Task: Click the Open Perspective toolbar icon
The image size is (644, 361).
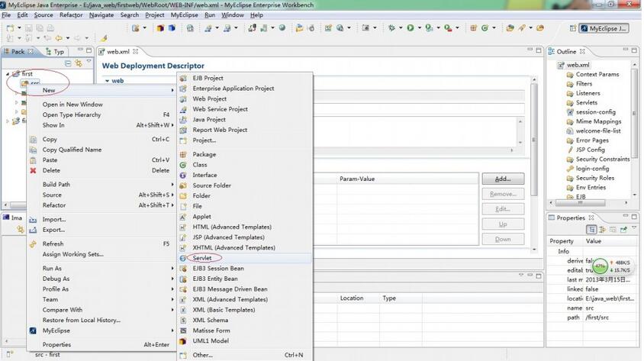Action: [x=572, y=28]
